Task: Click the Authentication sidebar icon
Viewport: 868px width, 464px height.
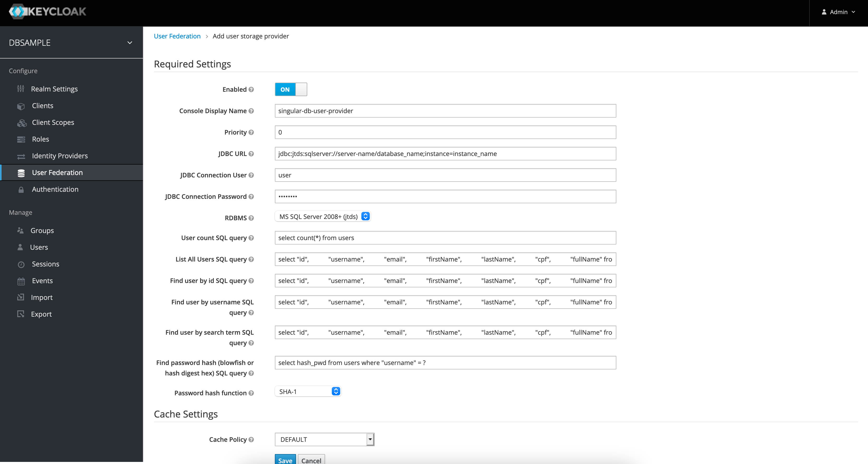Action: [21, 189]
